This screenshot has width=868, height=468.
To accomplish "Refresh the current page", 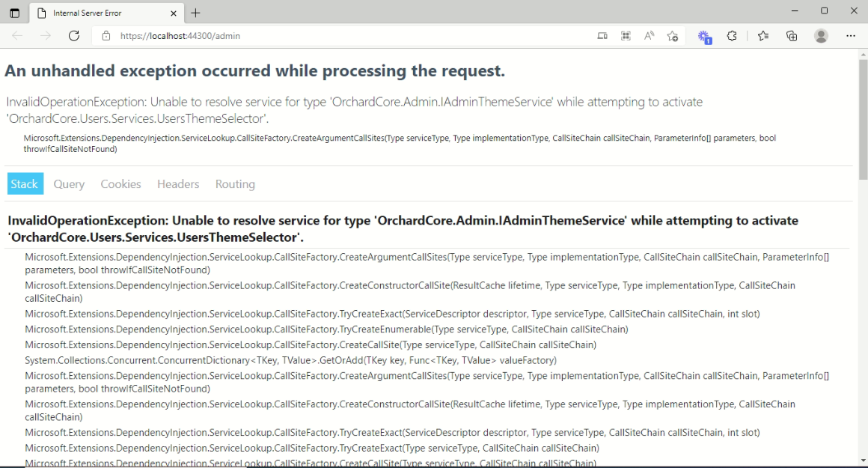I will (73, 35).
